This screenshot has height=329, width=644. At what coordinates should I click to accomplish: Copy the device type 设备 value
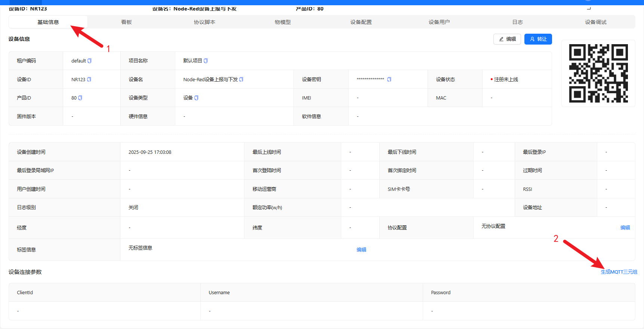(196, 98)
